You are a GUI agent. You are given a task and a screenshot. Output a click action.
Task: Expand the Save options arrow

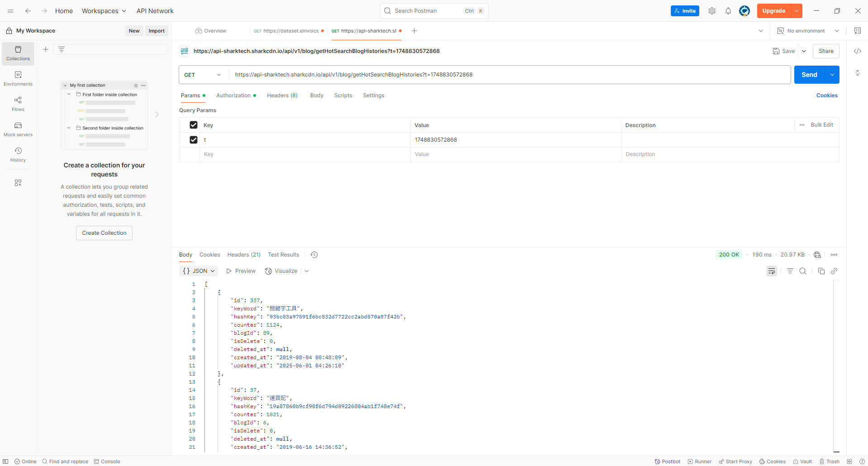804,51
